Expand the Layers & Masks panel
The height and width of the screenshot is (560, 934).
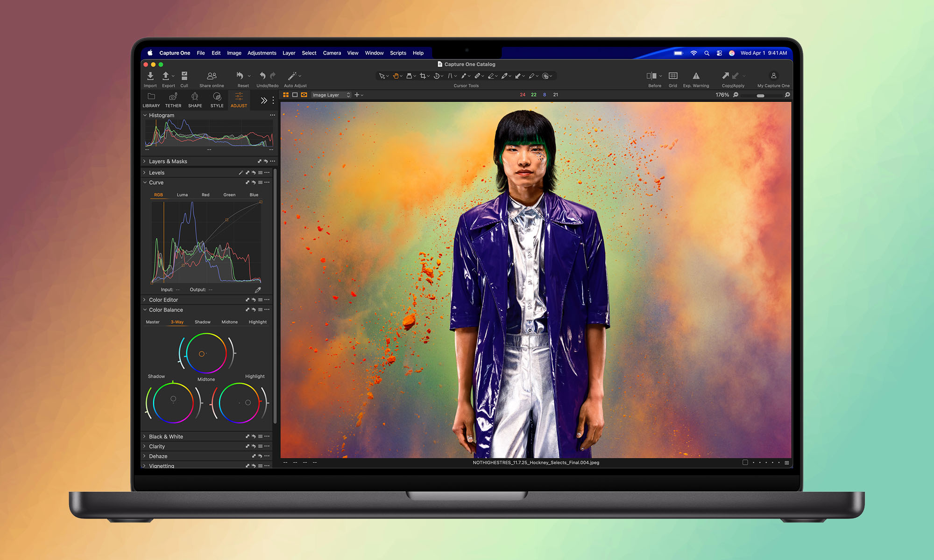145,161
